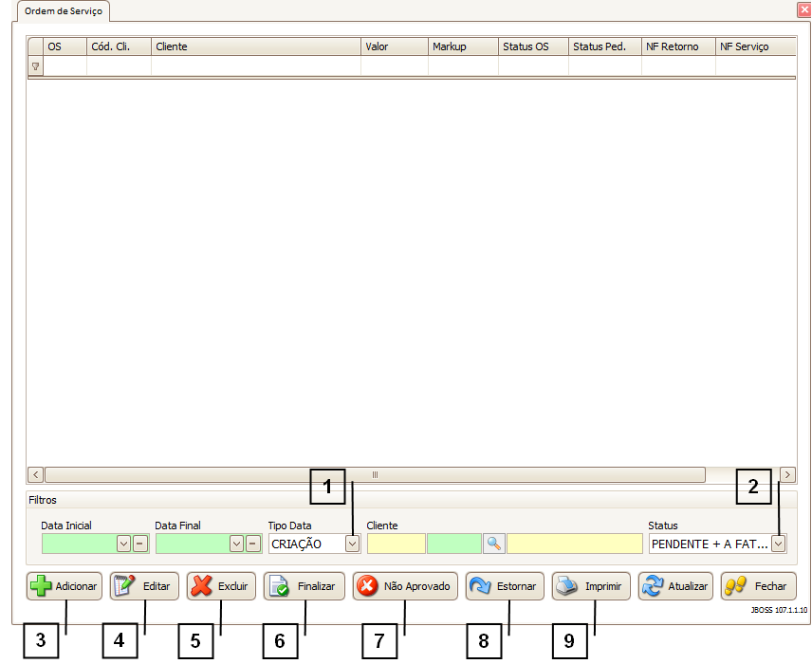This screenshot has height=664, width=812.
Task: Click the Excluir red X button
Action: click(221, 586)
